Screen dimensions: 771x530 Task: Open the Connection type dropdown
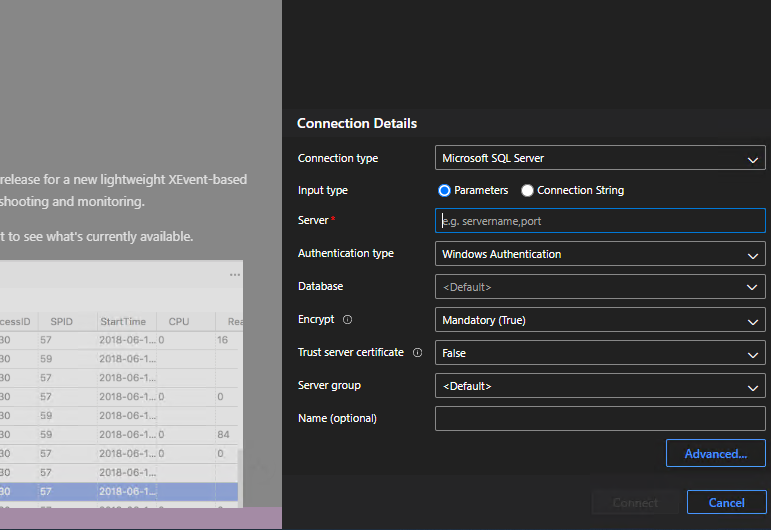[600, 158]
